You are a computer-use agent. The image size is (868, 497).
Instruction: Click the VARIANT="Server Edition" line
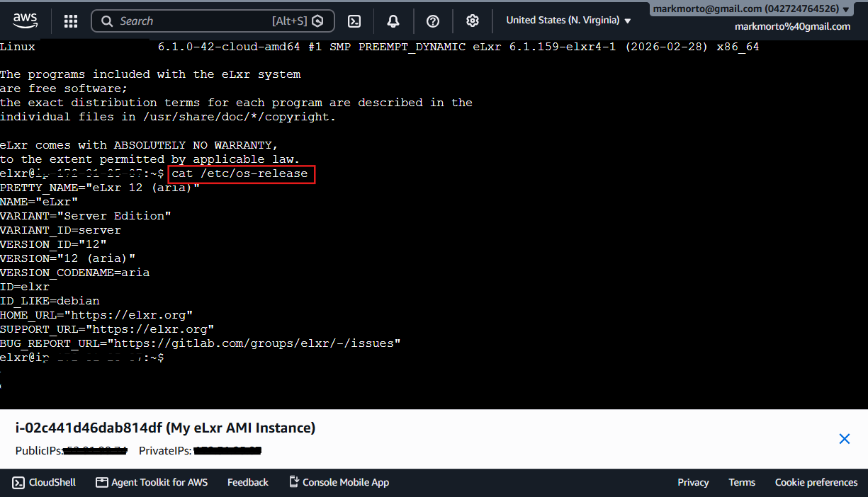86,216
